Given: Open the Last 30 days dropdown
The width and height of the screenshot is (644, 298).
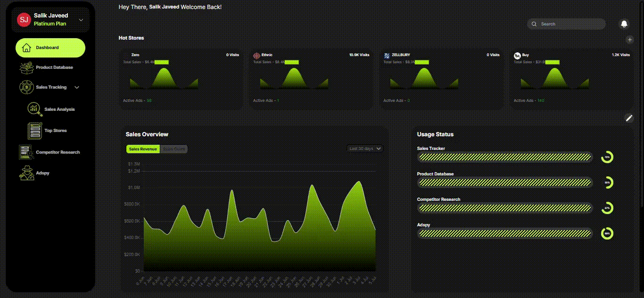Looking at the screenshot, I should coord(365,149).
